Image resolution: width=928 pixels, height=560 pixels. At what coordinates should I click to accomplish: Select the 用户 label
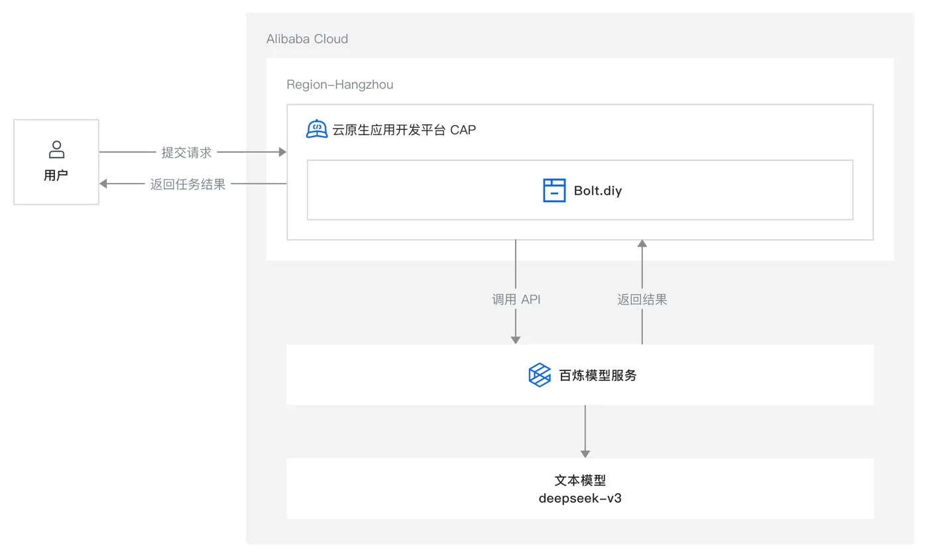coord(56,176)
